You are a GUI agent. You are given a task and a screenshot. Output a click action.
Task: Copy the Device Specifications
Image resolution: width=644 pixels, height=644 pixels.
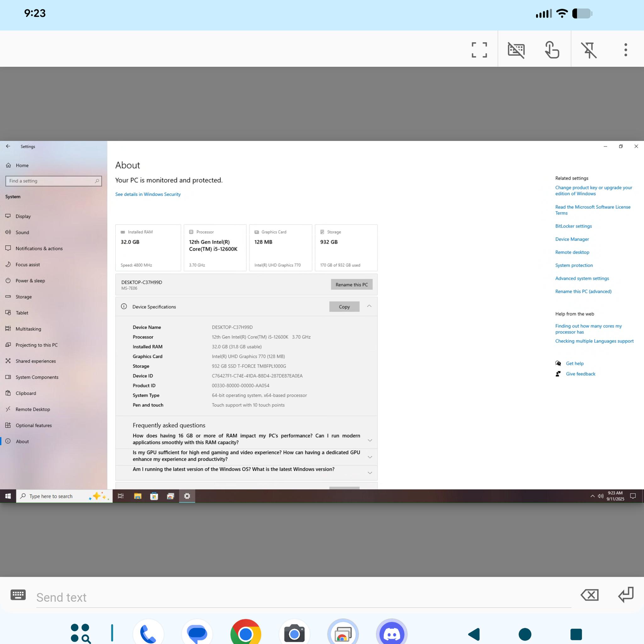[x=344, y=307]
